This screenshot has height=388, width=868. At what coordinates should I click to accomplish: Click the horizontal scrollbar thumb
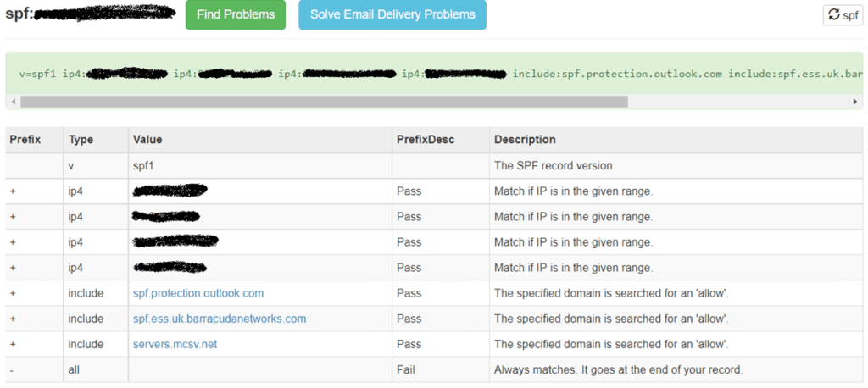click(x=324, y=102)
